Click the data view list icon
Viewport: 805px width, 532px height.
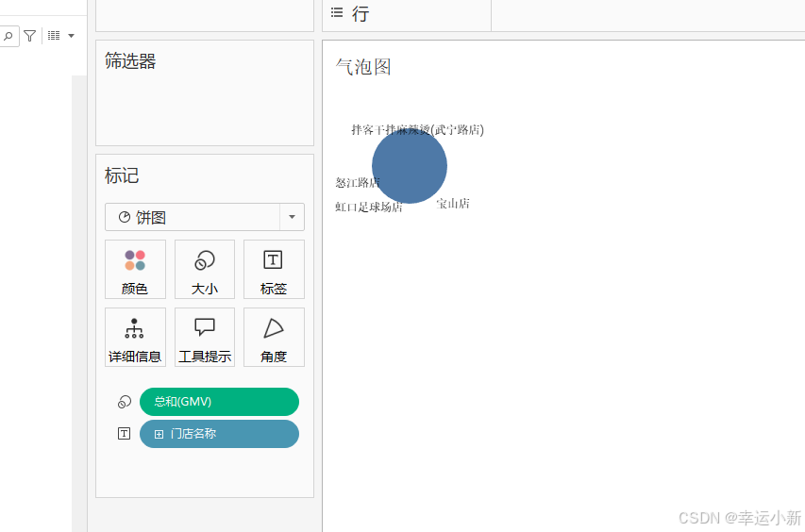[54, 36]
